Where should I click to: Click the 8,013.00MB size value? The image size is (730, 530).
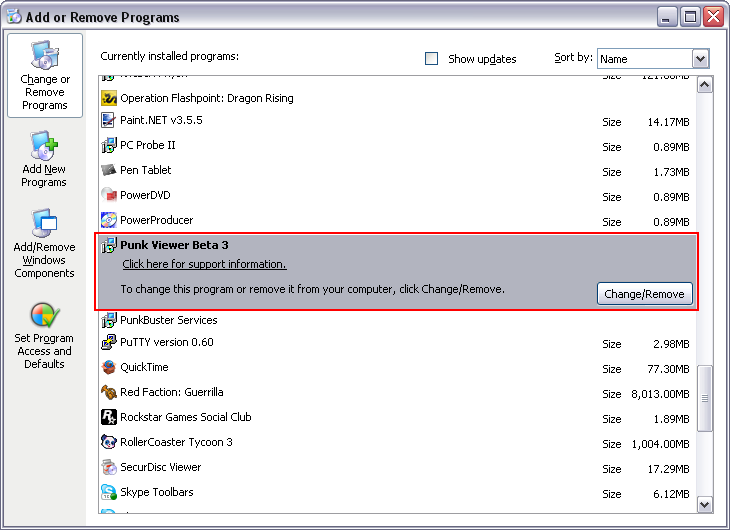660,394
